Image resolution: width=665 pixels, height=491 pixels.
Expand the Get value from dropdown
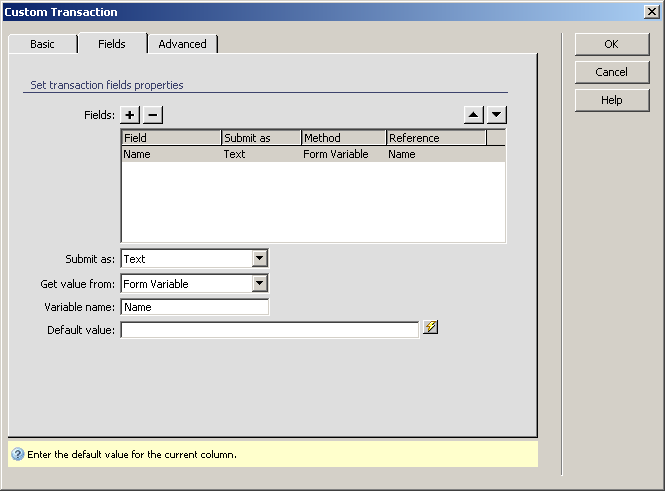click(259, 284)
